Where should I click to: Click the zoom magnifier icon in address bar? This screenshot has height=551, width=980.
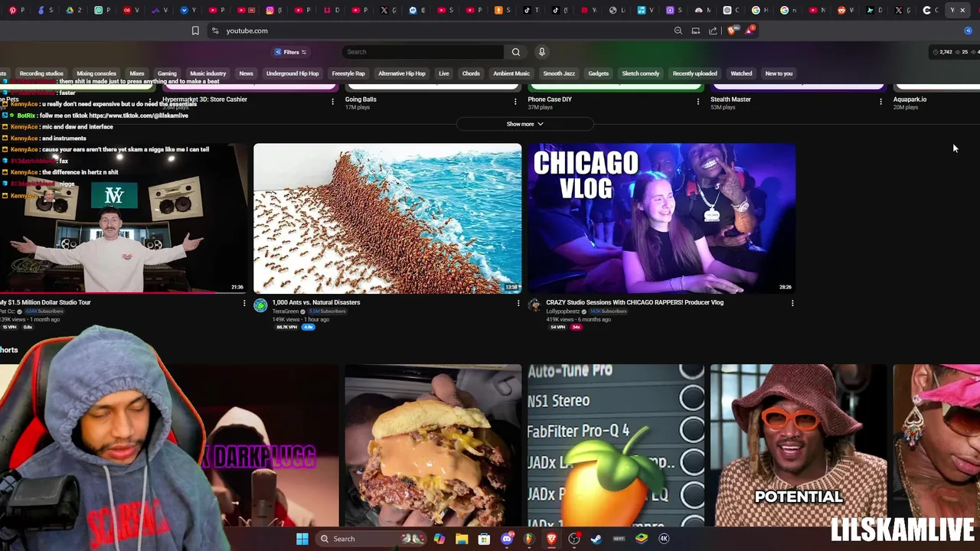pyautogui.click(x=678, y=31)
